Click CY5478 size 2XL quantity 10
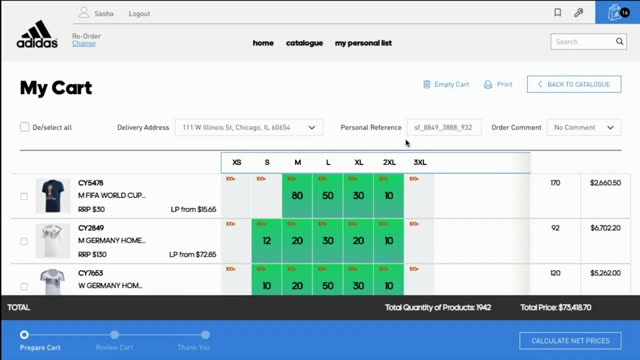The image size is (640, 360). coord(389,196)
